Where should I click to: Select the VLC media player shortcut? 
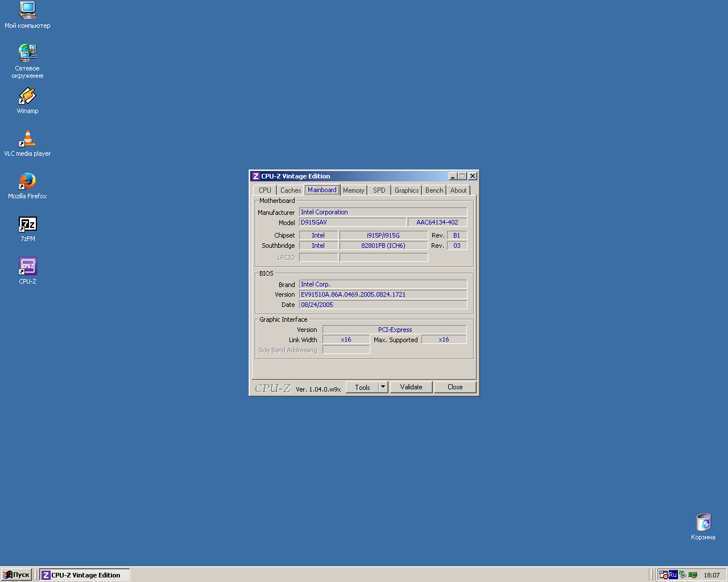point(27,143)
